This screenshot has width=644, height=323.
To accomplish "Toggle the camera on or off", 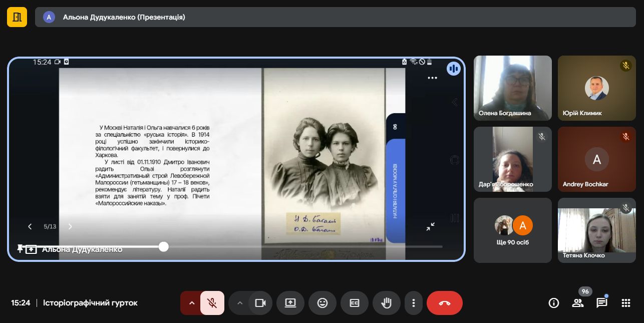I will pyautogui.click(x=260, y=303).
